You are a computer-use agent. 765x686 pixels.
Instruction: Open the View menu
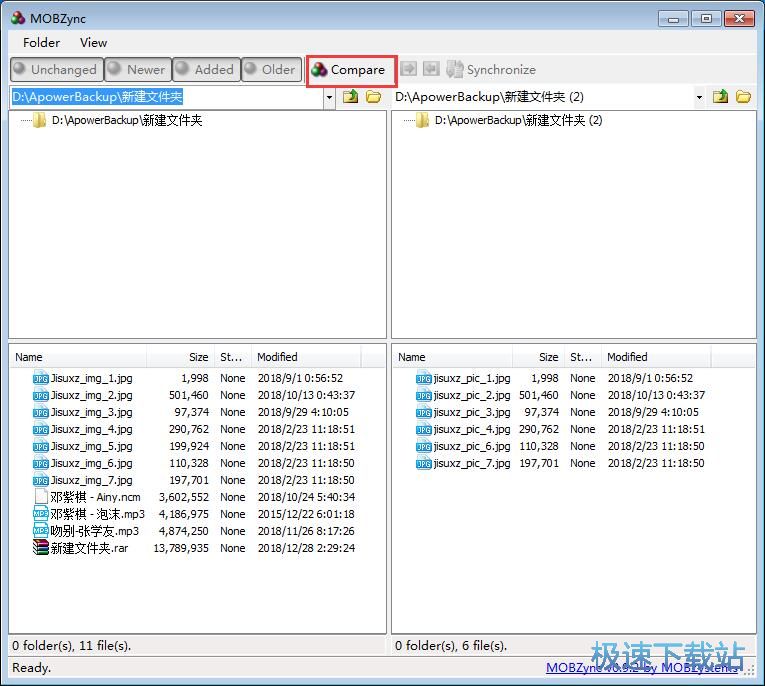[93, 42]
